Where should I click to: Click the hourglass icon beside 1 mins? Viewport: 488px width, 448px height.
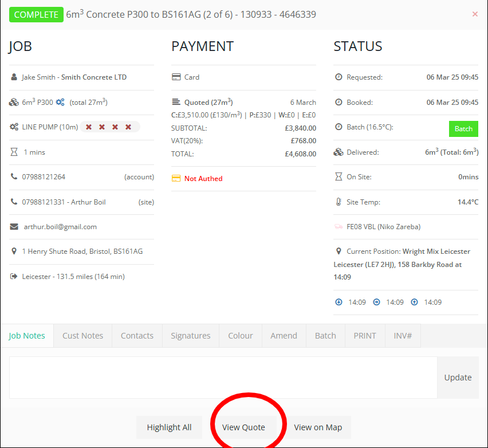[14, 152]
